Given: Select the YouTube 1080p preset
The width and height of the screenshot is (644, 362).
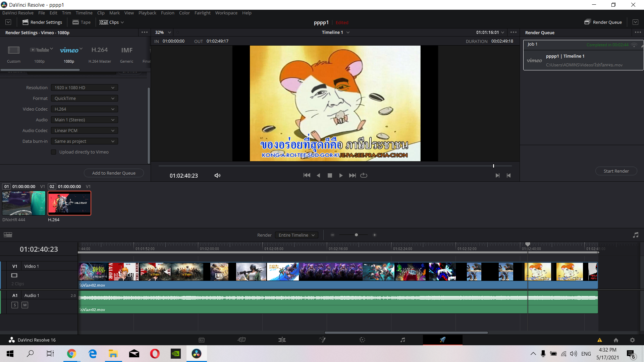Looking at the screenshot, I should (40, 54).
